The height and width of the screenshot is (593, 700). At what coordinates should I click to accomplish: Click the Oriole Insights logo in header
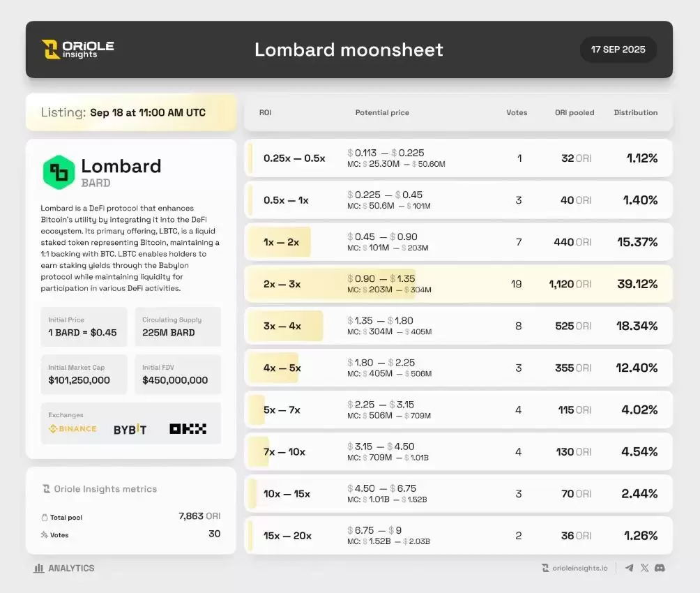coord(77,49)
